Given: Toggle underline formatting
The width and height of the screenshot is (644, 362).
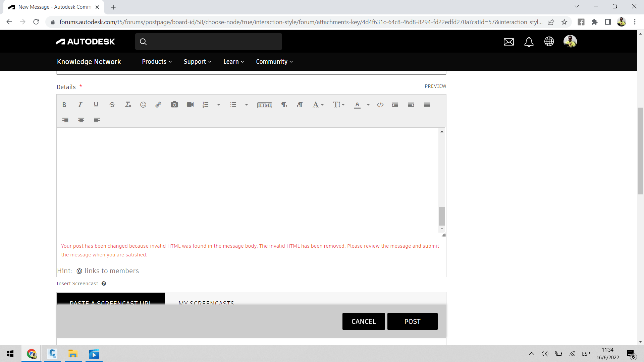Looking at the screenshot, I should click(x=96, y=105).
